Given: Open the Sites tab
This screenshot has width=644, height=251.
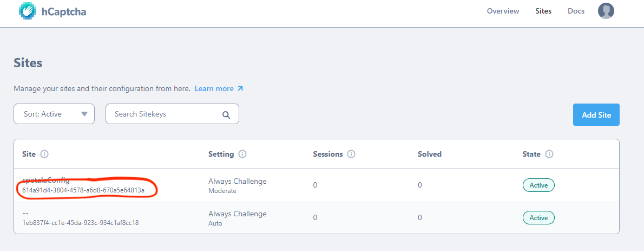Looking at the screenshot, I should pos(543,11).
